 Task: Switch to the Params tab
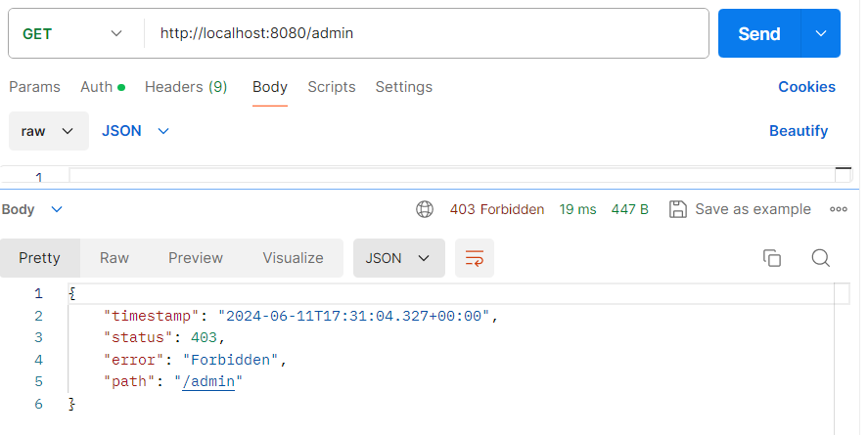pos(34,87)
